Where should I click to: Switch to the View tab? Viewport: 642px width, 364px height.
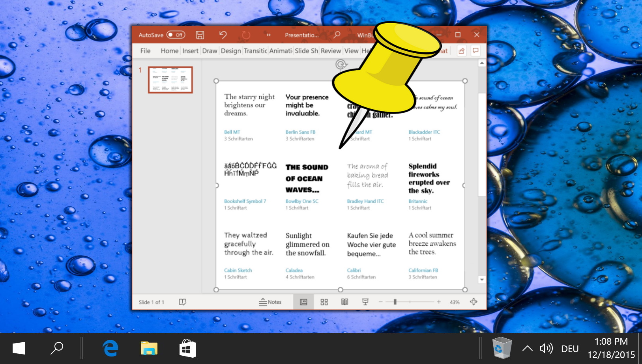(x=351, y=50)
